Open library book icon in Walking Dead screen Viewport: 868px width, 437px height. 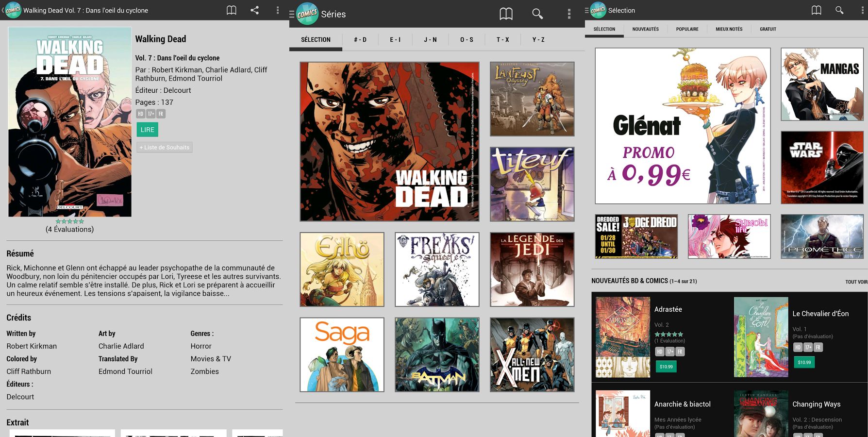[x=232, y=10]
